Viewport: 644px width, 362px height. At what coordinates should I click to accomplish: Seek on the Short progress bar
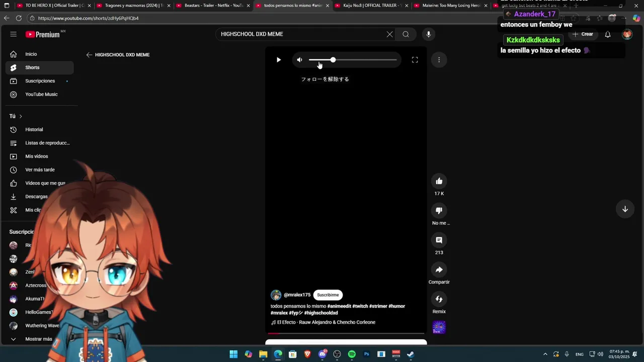346,333
